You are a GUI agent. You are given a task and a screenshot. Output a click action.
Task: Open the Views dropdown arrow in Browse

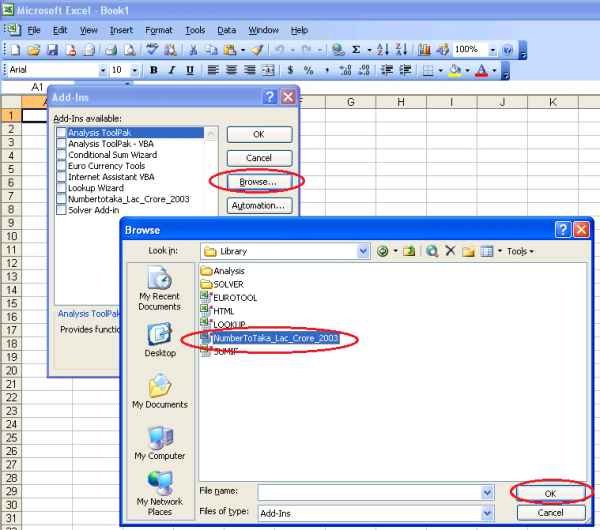(x=500, y=251)
